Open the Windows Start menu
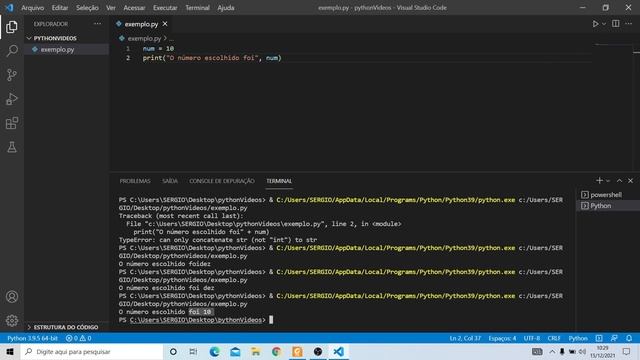The width and height of the screenshot is (640, 360). pos(10,351)
